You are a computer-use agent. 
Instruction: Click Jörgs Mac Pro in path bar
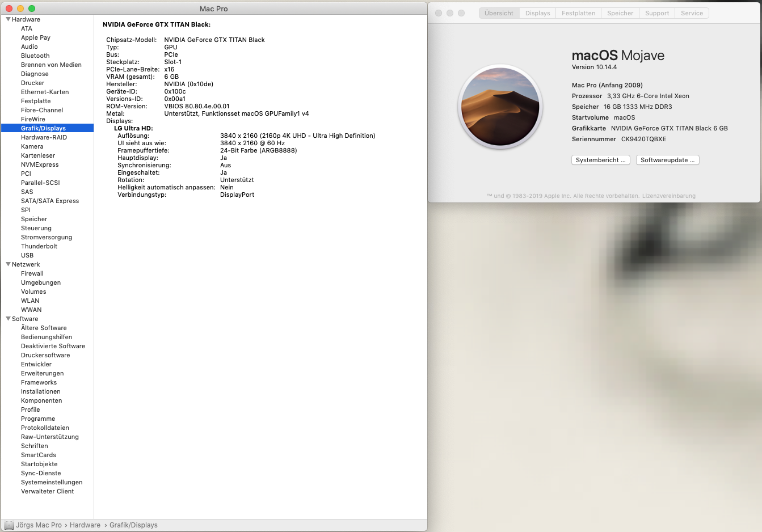point(39,525)
